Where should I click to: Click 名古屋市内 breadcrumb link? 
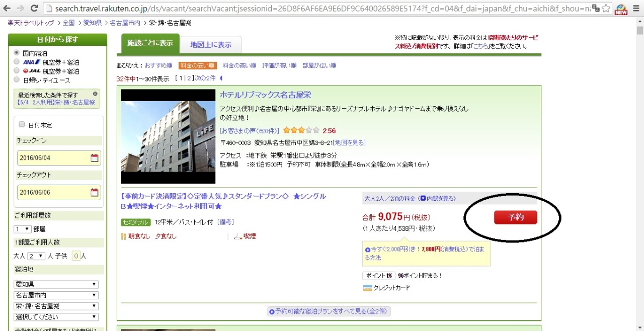[x=125, y=23]
